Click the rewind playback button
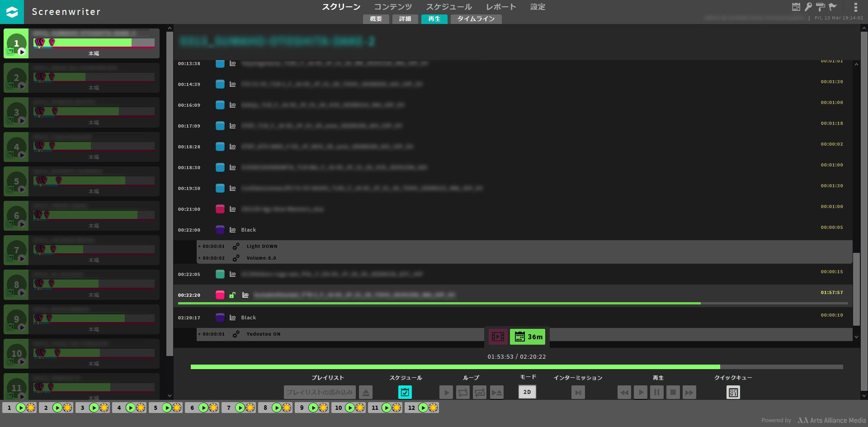This screenshot has width=868, height=427. coord(624,392)
